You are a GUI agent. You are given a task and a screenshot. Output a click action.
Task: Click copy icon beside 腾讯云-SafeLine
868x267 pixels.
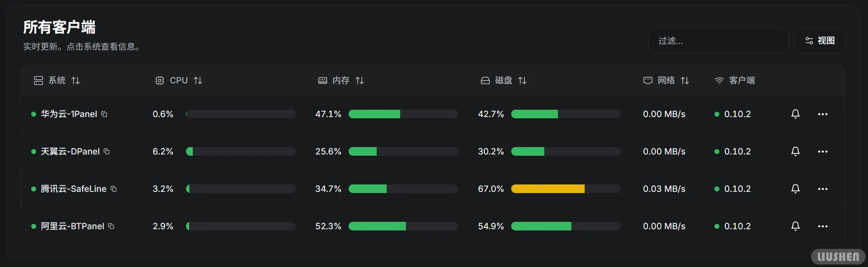click(x=114, y=189)
